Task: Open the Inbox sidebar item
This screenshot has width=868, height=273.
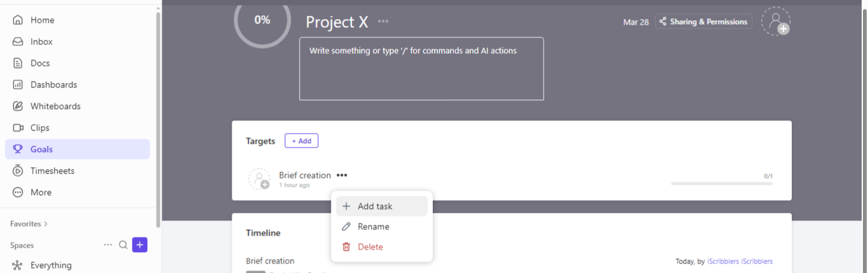Action: coord(41,42)
